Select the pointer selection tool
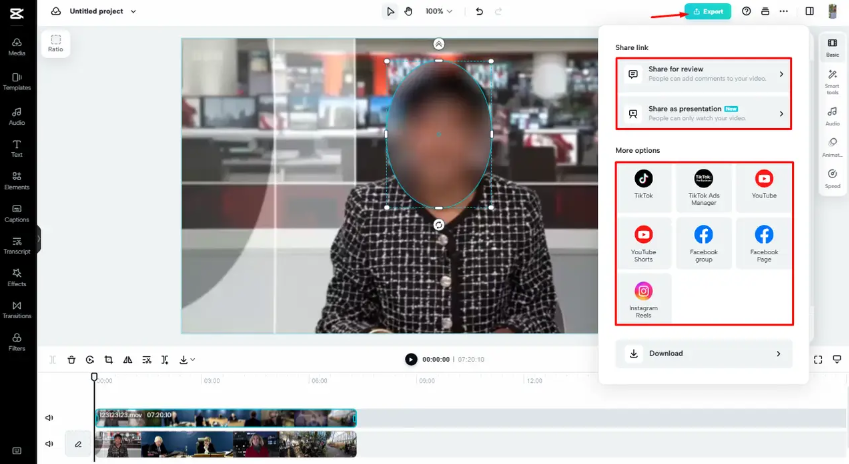 (x=390, y=11)
